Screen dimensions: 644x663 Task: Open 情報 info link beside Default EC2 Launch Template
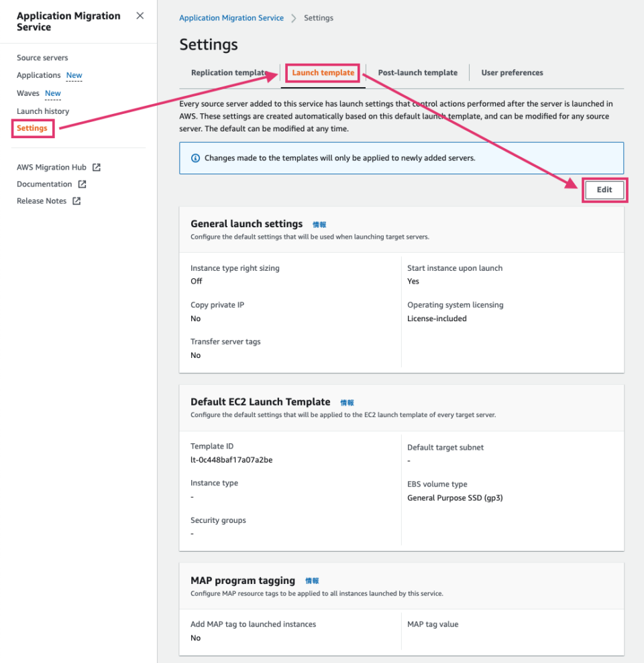pos(347,402)
